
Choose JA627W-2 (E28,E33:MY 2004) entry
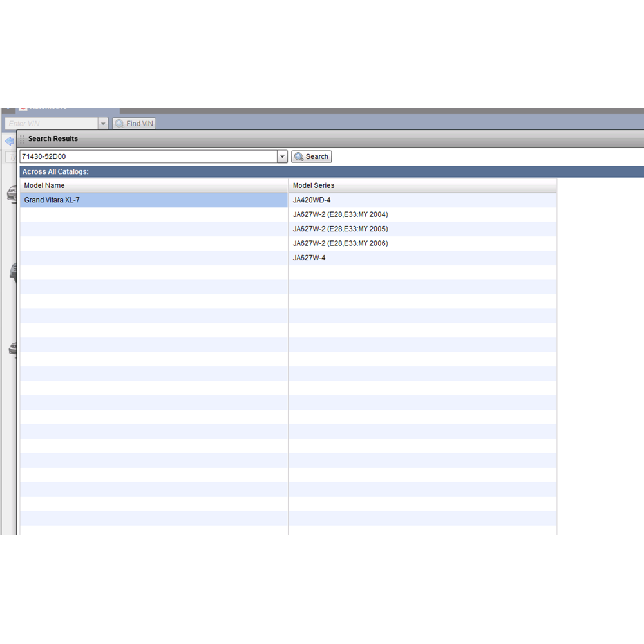pyautogui.click(x=340, y=214)
